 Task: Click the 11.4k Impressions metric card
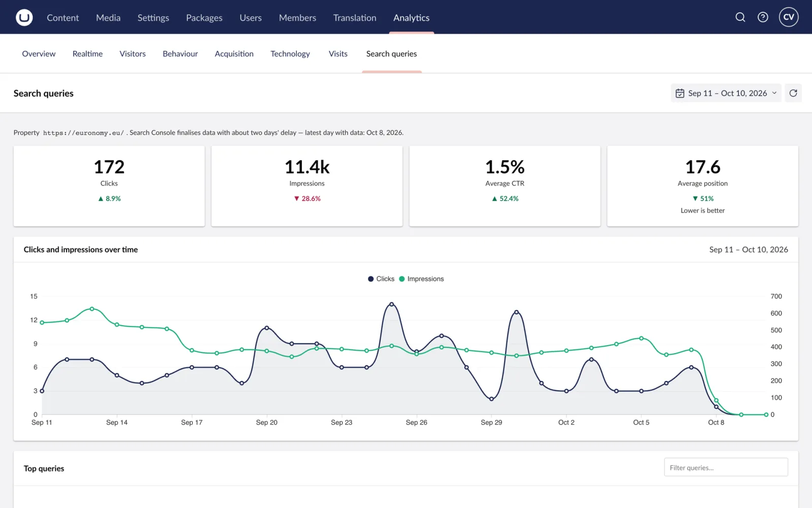coord(307,186)
